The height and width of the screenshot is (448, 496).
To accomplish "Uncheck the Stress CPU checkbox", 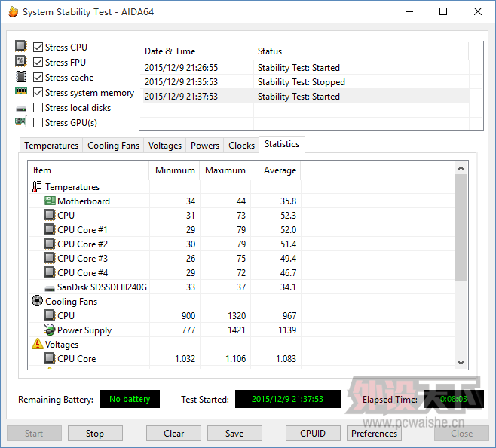I will [x=38, y=48].
